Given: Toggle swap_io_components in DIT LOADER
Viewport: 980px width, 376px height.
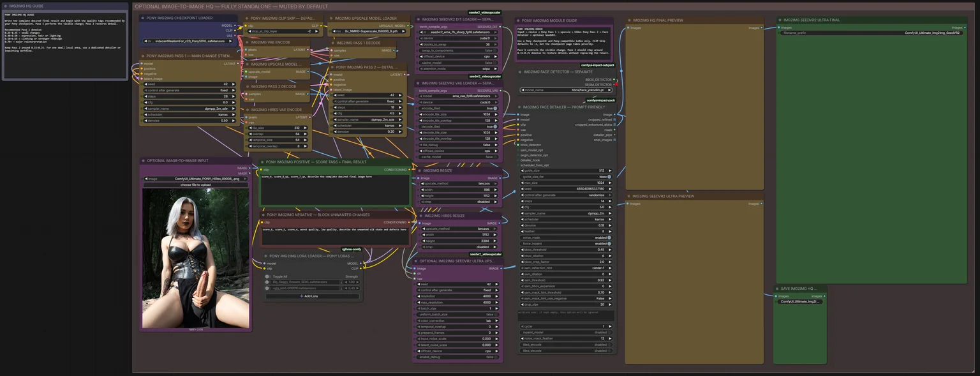Looking at the screenshot, I should pos(458,50).
